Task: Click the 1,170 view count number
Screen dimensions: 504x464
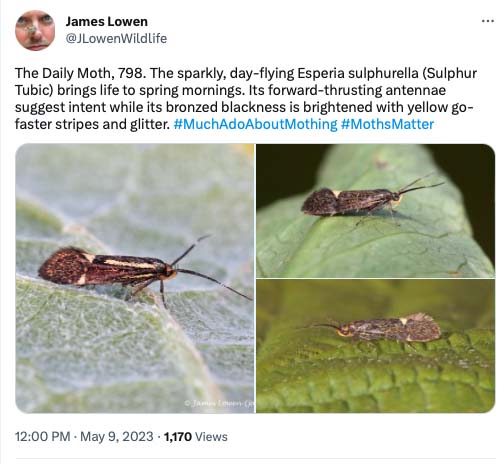Action: pos(178,437)
